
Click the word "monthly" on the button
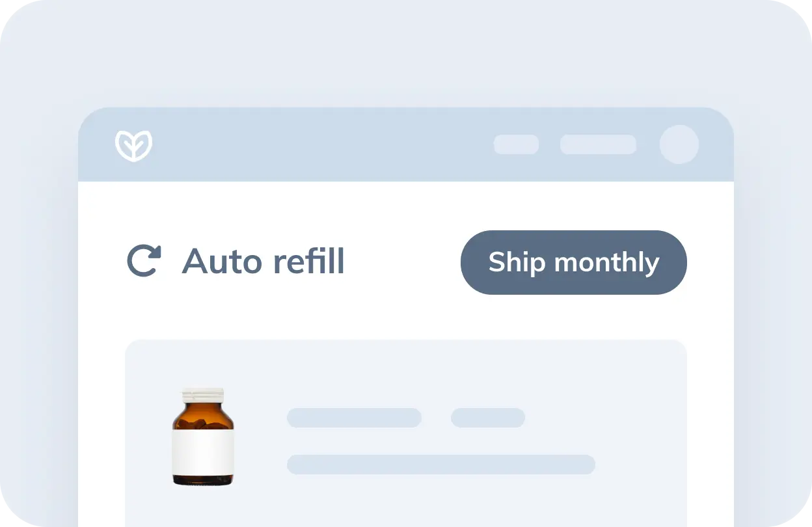tap(606, 262)
